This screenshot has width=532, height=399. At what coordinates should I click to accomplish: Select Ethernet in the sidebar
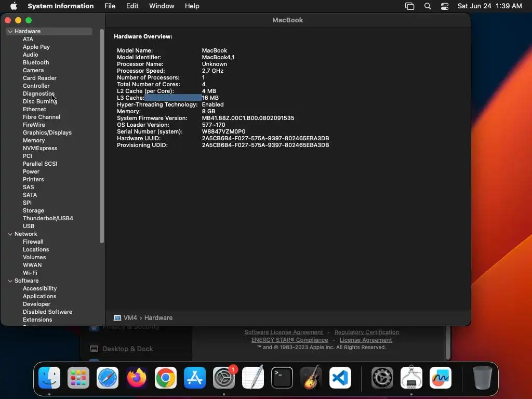pyautogui.click(x=34, y=109)
